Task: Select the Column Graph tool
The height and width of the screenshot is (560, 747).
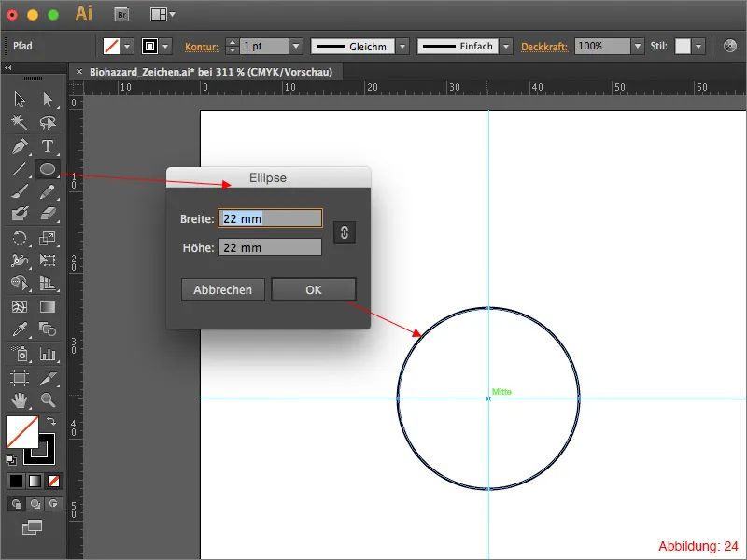Action: click(48, 354)
